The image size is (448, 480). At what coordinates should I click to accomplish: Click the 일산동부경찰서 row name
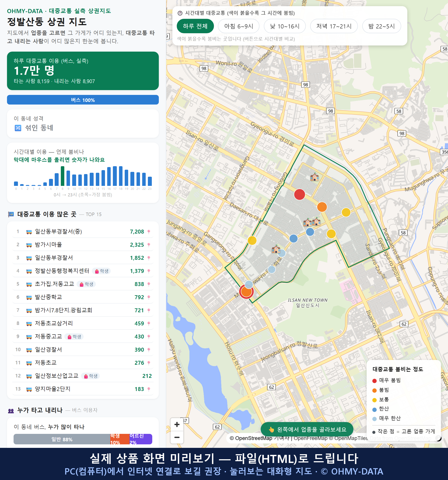click(x=54, y=258)
